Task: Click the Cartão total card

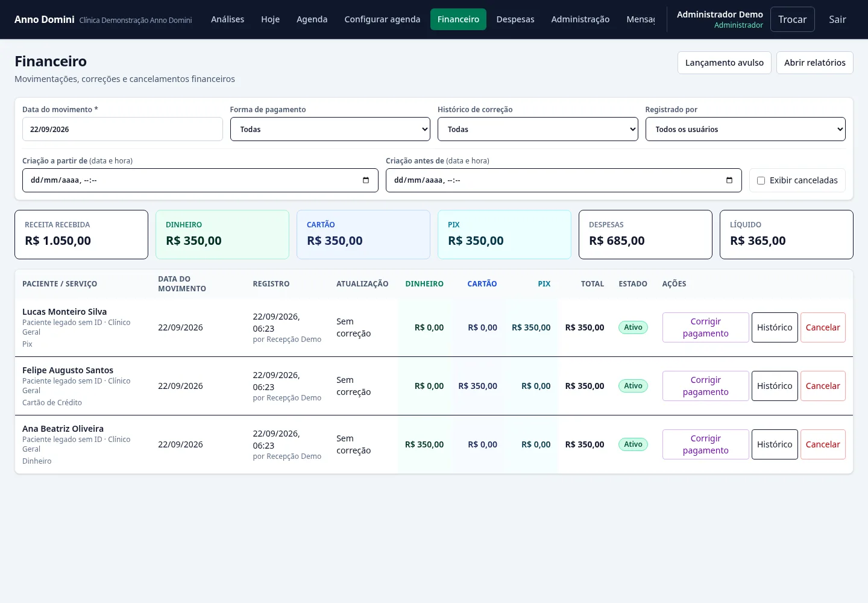Action: [363, 235]
